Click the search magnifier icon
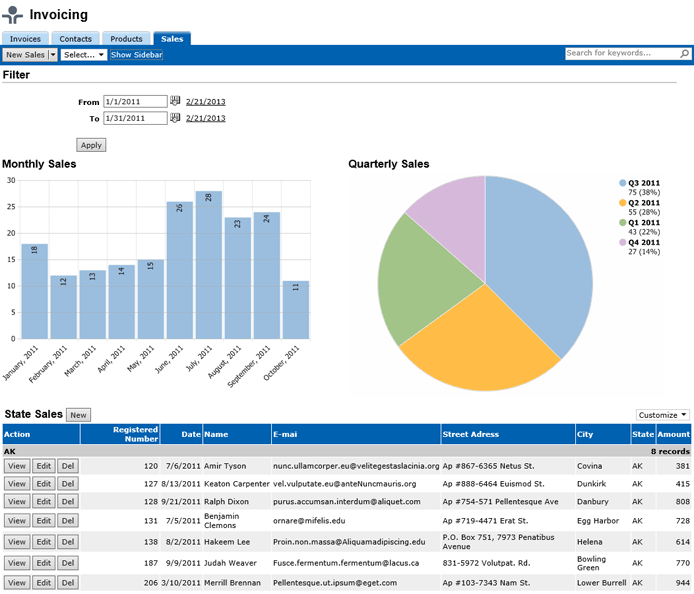694x594 pixels. coord(684,54)
